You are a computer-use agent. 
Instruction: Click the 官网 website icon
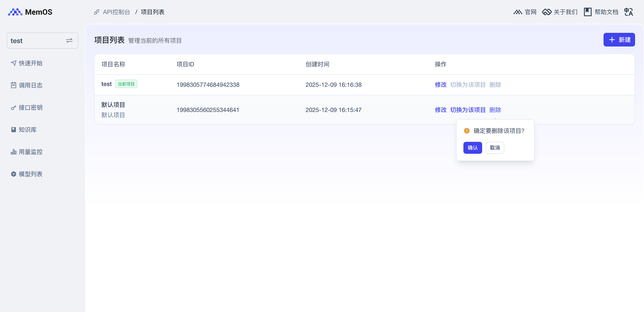coord(518,12)
